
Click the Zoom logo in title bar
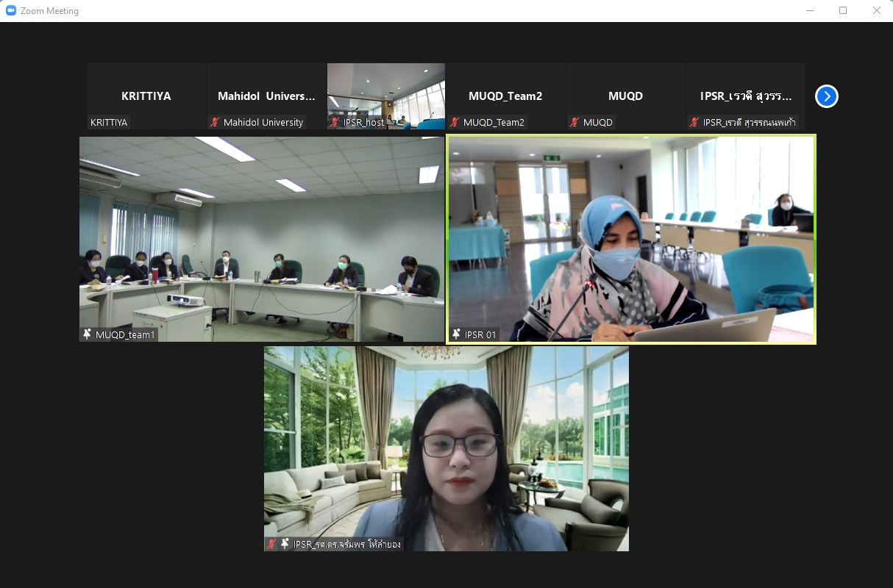tap(11, 11)
